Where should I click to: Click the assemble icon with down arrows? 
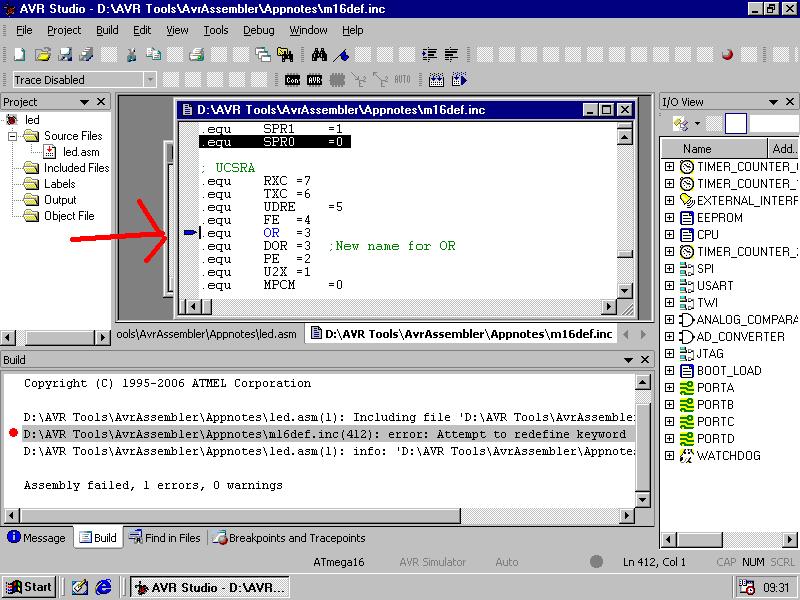436,80
